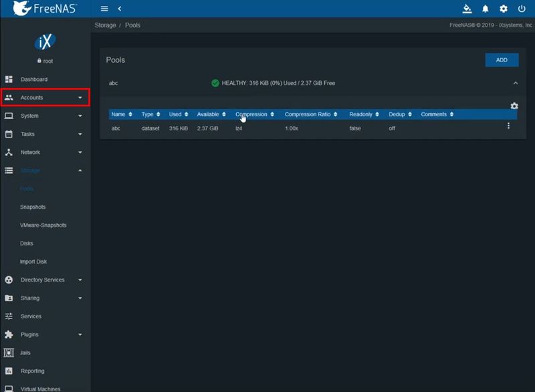Open the table column settings gear
This screenshot has width=535, height=392.
pos(514,105)
